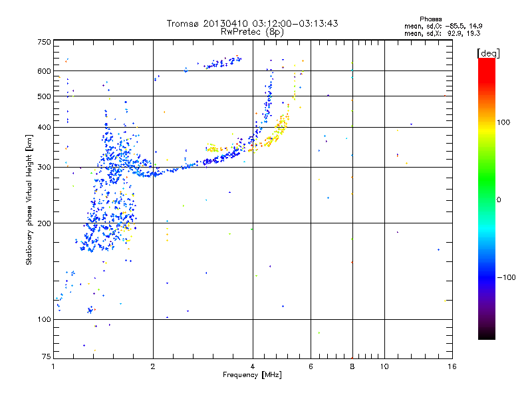
Task: Select the 'mean, sd,X: 92.9, 19.3' line
Action: click(442, 33)
